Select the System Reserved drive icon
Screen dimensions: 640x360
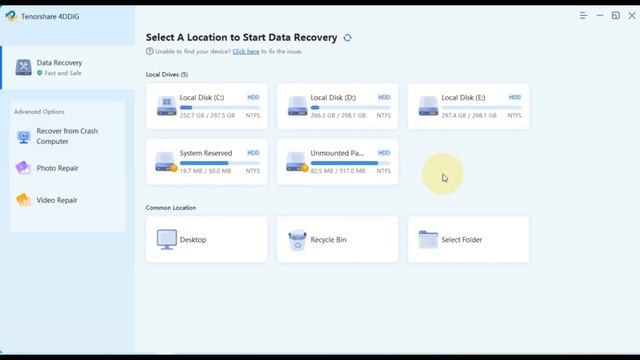[x=166, y=162]
